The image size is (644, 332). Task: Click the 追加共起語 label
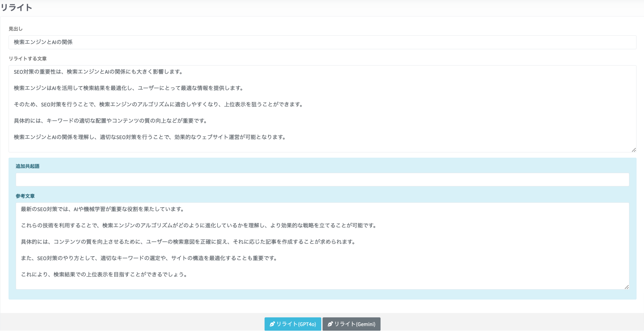[27, 166]
